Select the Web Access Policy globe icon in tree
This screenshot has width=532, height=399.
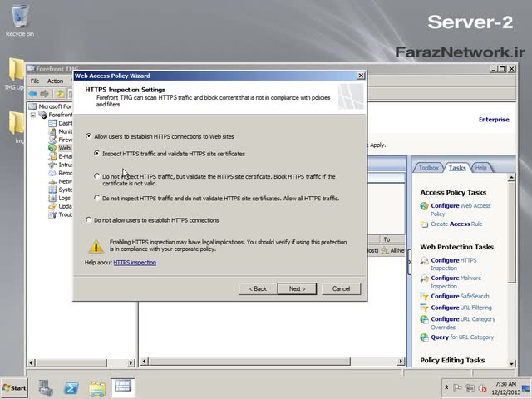(52, 148)
